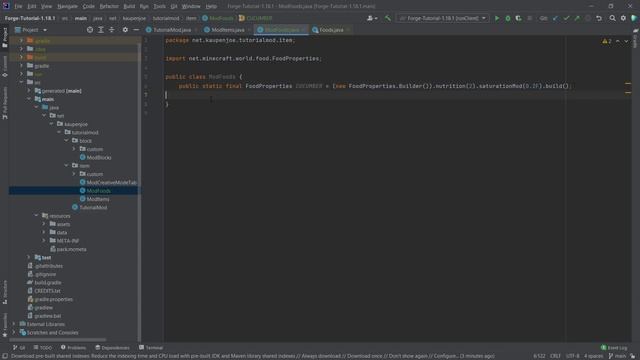The height and width of the screenshot is (360, 640).
Task: Expand all icon in Project panel header
Action: (101, 30)
